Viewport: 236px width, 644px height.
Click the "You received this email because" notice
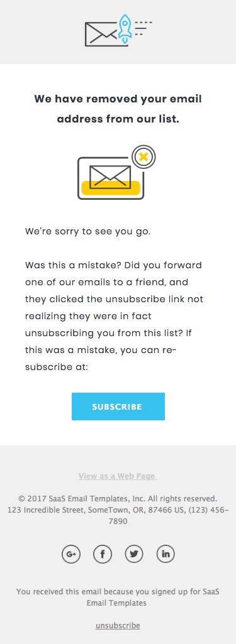point(118,597)
